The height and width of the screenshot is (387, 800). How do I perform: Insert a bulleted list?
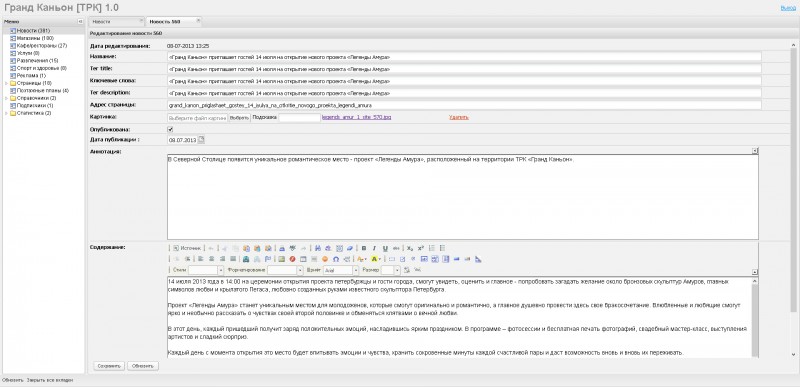point(442,248)
